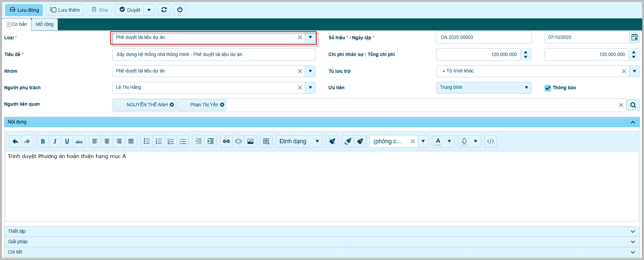Click the Lưu thêm button

click(x=65, y=10)
